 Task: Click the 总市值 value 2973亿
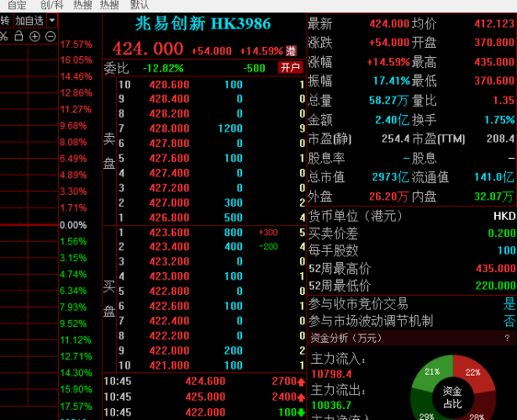(391, 177)
